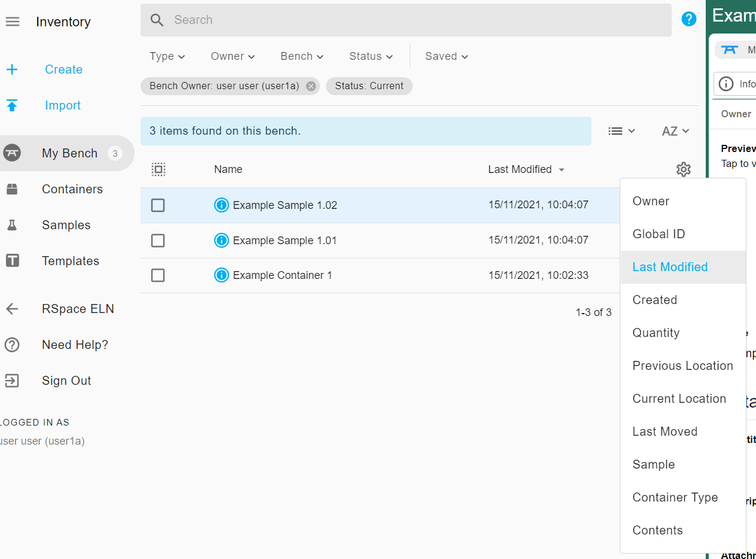The height and width of the screenshot is (559, 756).
Task: Choose Contents in the column menu
Action: point(683,530)
